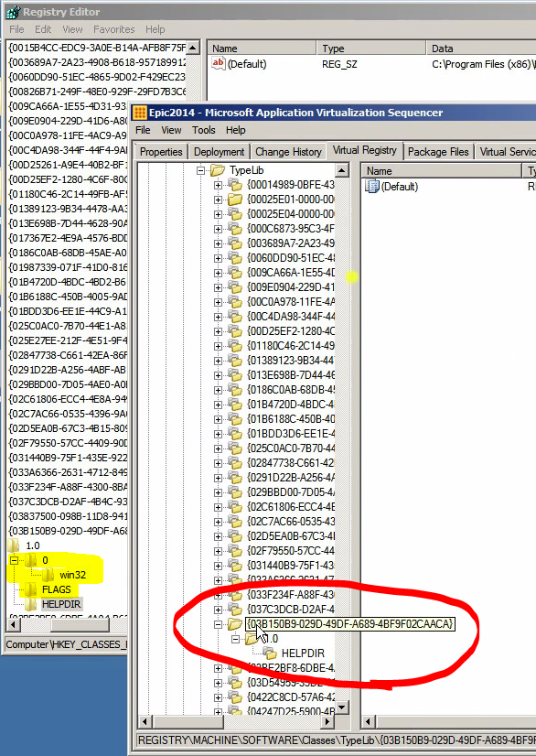Open the Change History tab

[x=288, y=151]
